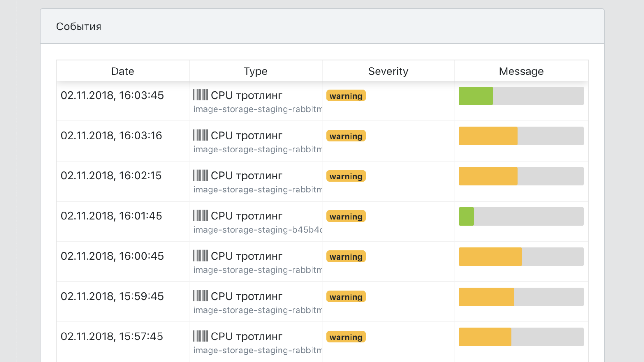Click CPU throttling icon in 16:02:15 row
644x362 pixels.
click(200, 175)
